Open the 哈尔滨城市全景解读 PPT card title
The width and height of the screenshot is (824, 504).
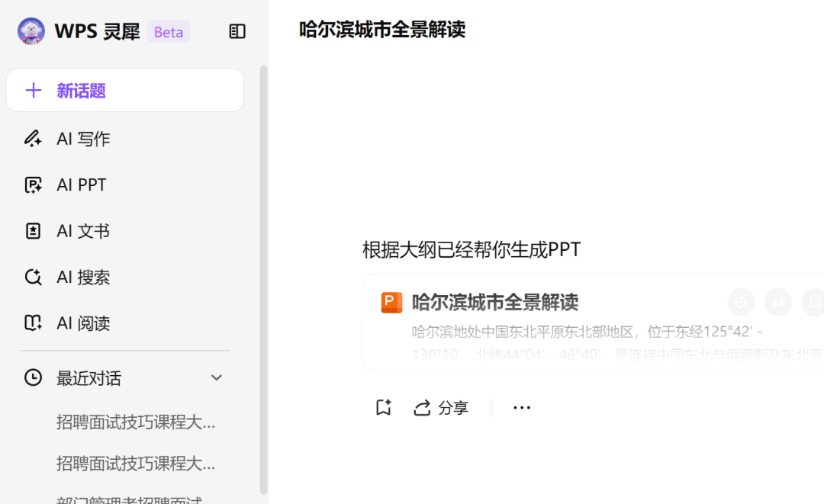coord(495,303)
